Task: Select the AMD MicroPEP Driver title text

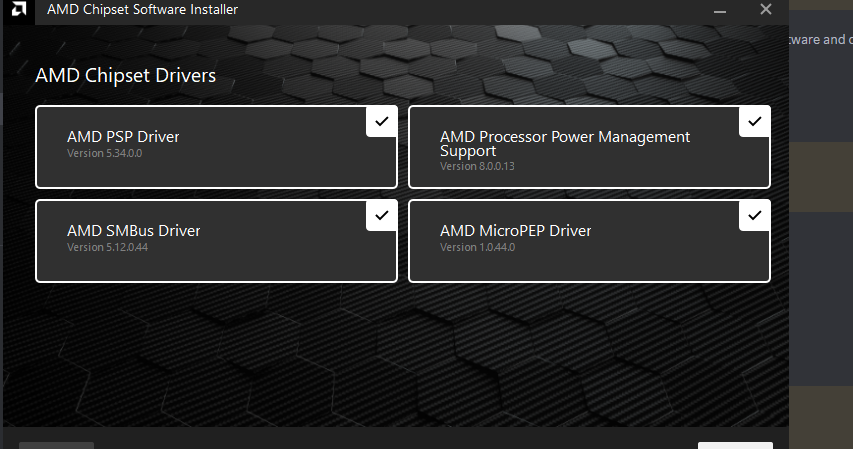Action: [516, 231]
